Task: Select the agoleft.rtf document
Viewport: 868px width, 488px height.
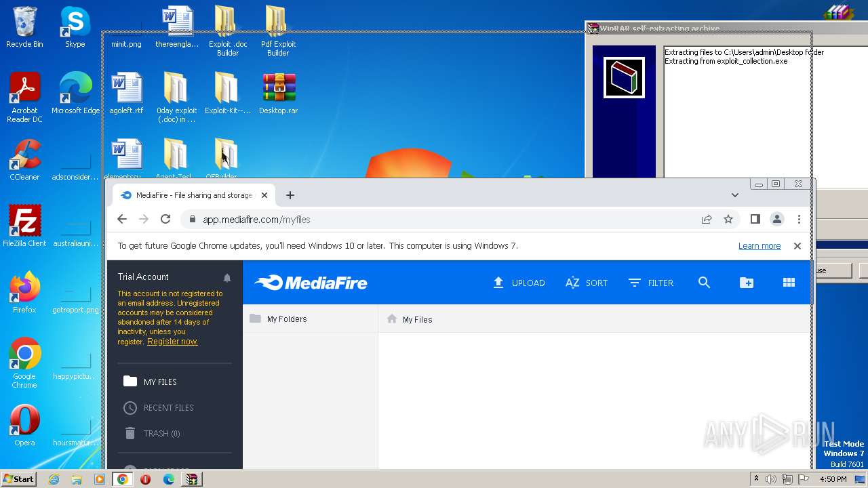Action: [x=126, y=94]
